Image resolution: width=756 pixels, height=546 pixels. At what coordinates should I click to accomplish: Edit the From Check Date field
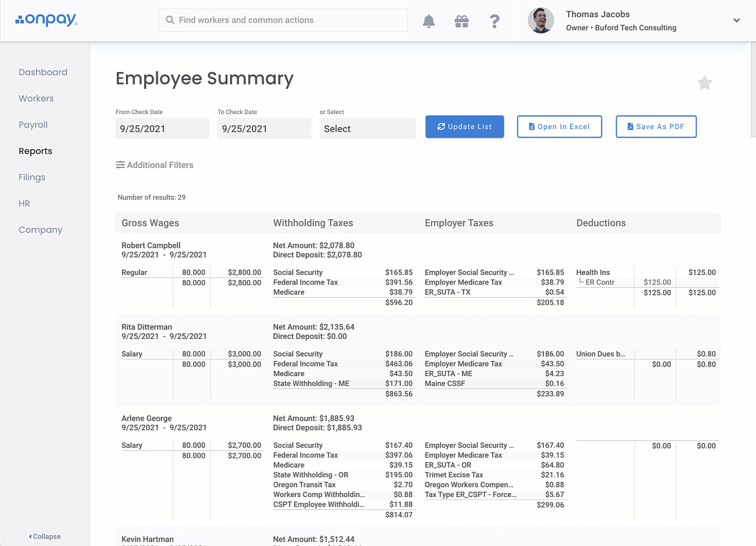click(162, 128)
